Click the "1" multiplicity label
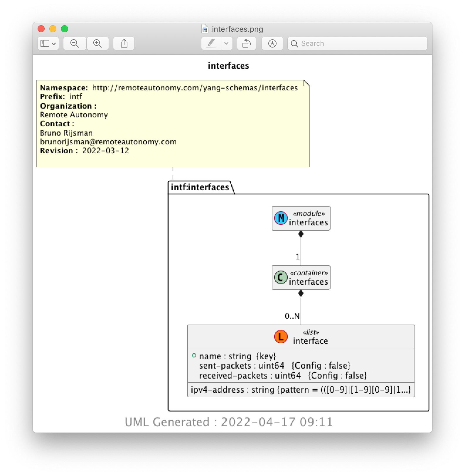Screen dimensions: 465x476 coord(298,257)
